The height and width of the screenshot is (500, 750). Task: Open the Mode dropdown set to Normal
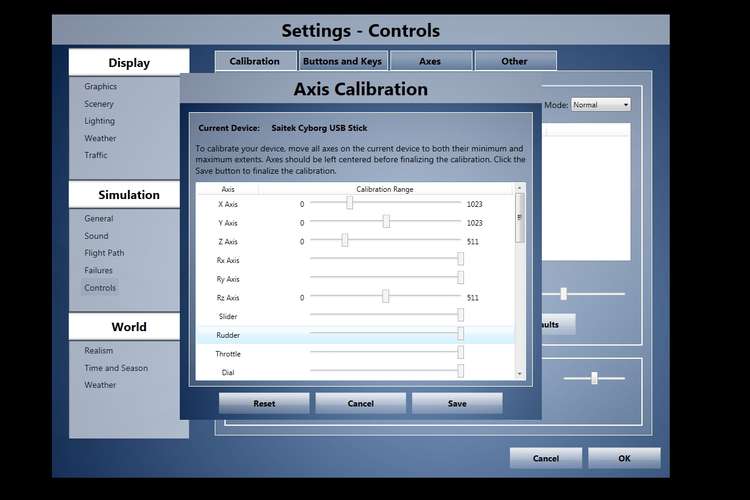click(x=600, y=105)
